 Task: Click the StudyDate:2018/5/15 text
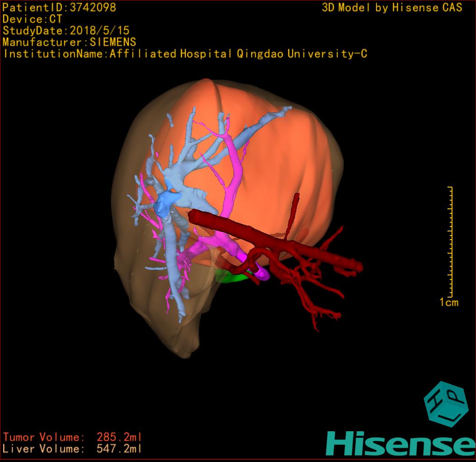pyautogui.click(x=66, y=30)
